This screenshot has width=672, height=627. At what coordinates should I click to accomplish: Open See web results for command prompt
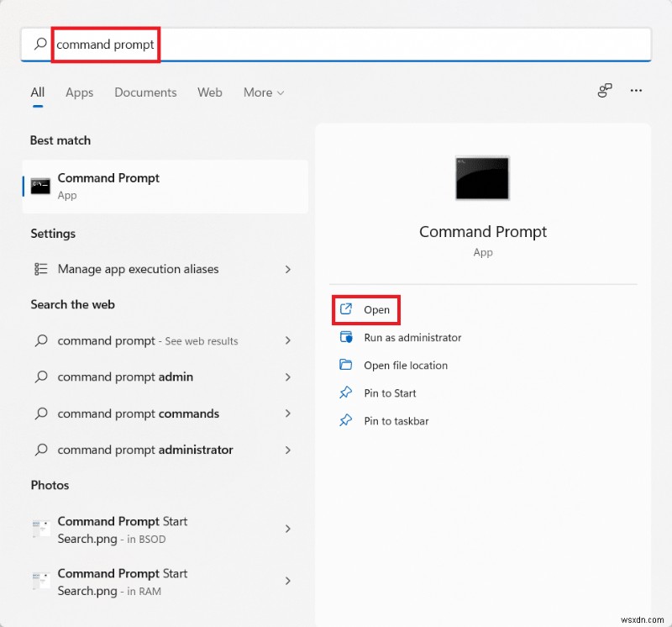pyautogui.click(x=148, y=340)
